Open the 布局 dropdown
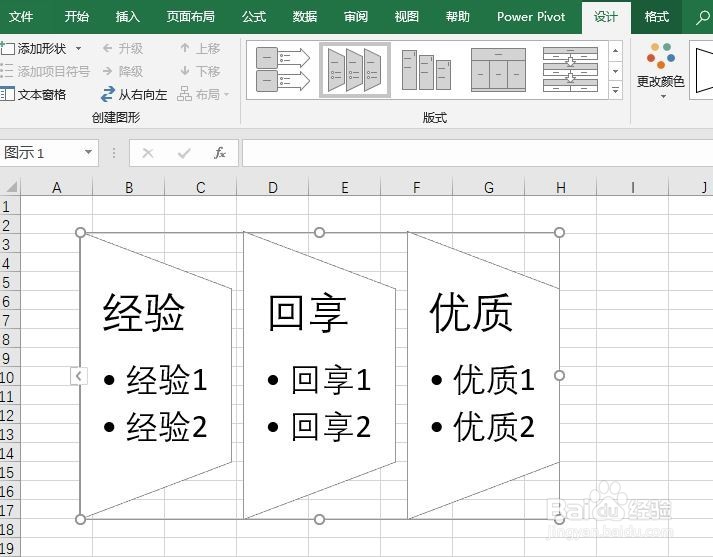 tap(203, 94)
